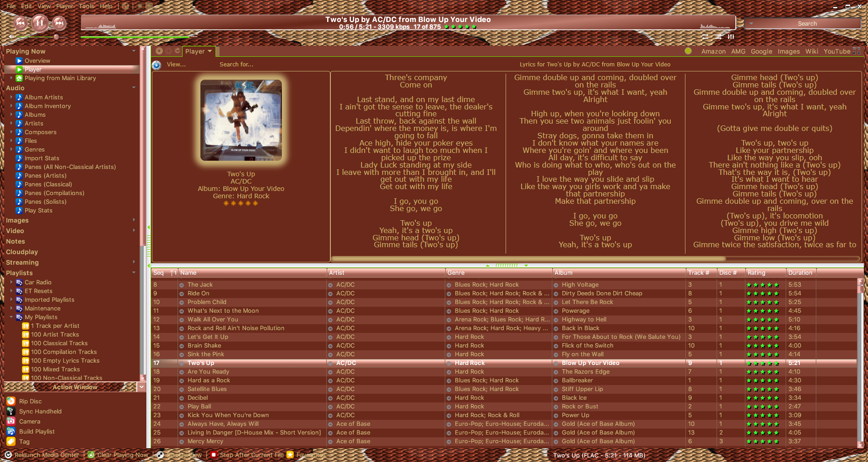Screen dimensions: 868x462
Task: Open the Search box dropdown arrow
Action: 751,23
